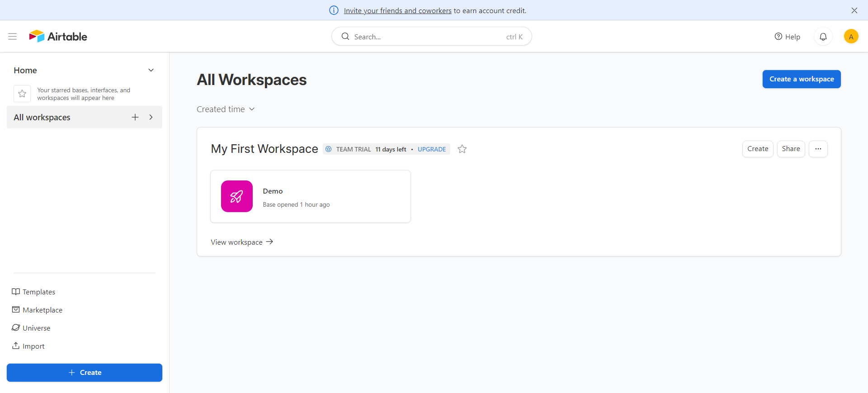Click the Universe planet icon
Viewport: 868px width, 393px height.
(x=16, y=328)
